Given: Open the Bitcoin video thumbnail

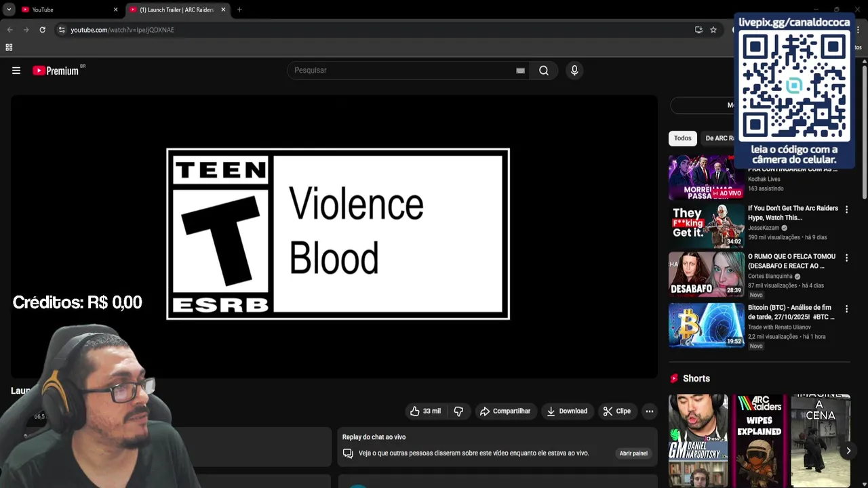Looking at the screenshot, I should [x=706, y=325].
